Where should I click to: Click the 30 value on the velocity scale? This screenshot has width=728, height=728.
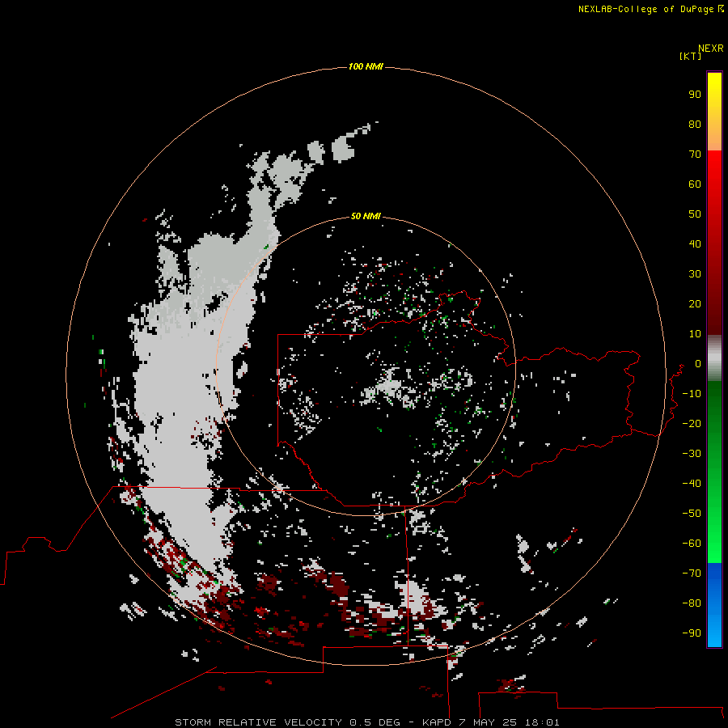point(695,274)
